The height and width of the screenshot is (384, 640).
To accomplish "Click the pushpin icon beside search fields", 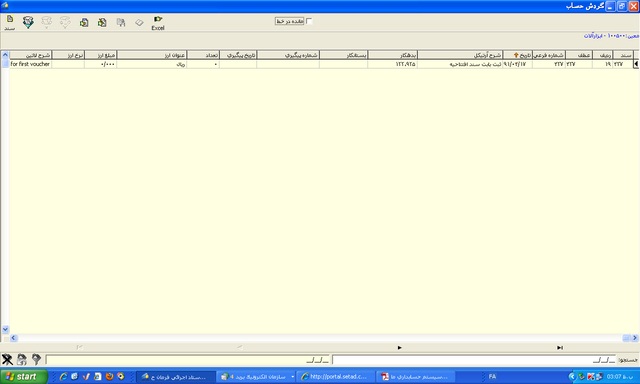I will pyautogui.click(x=36, y=359).
